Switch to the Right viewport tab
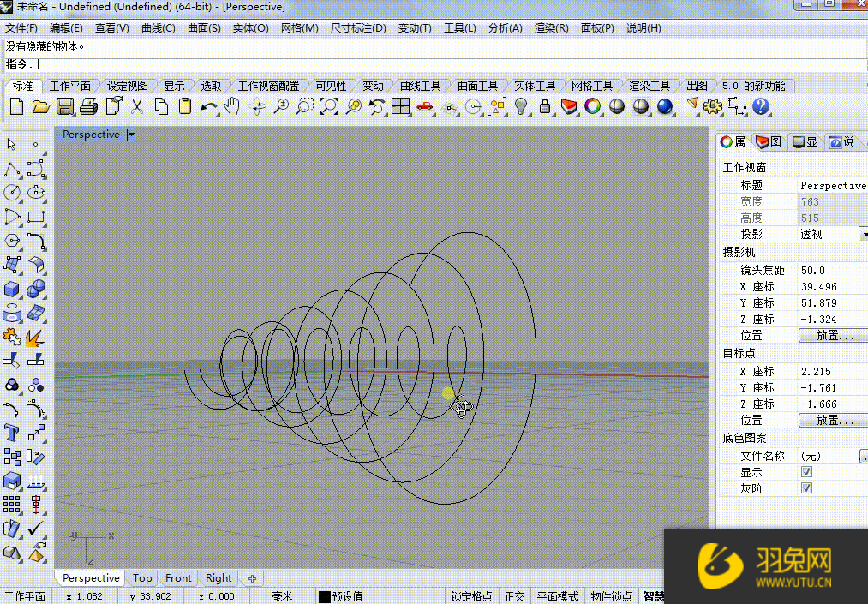The image size is (868, 604). point(218,578)
